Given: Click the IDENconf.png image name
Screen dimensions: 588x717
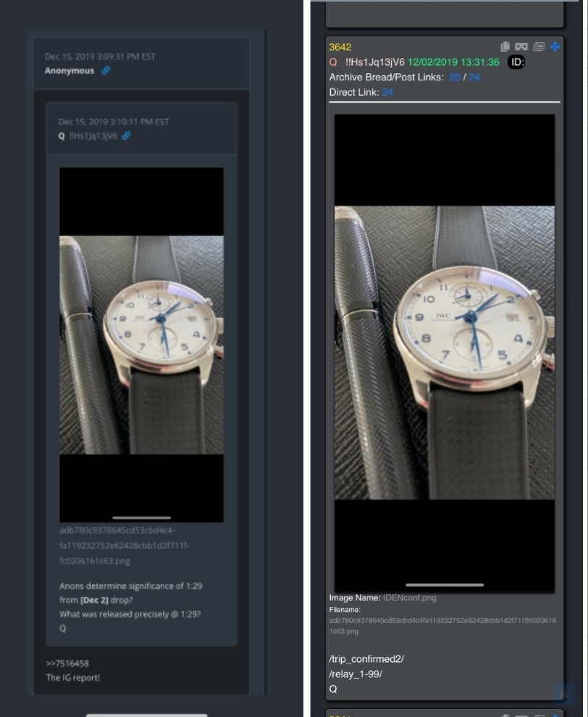Looking at the screenshot, I should coord(410,597).
